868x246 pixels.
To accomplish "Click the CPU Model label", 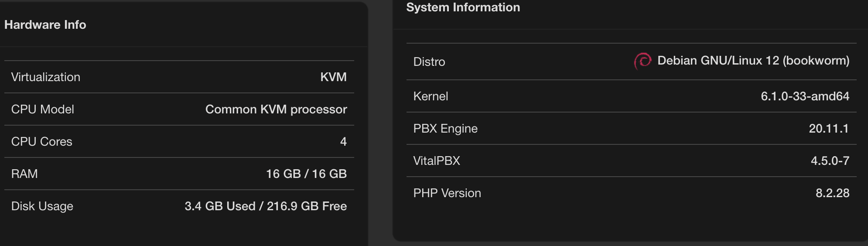I will 43,109.
